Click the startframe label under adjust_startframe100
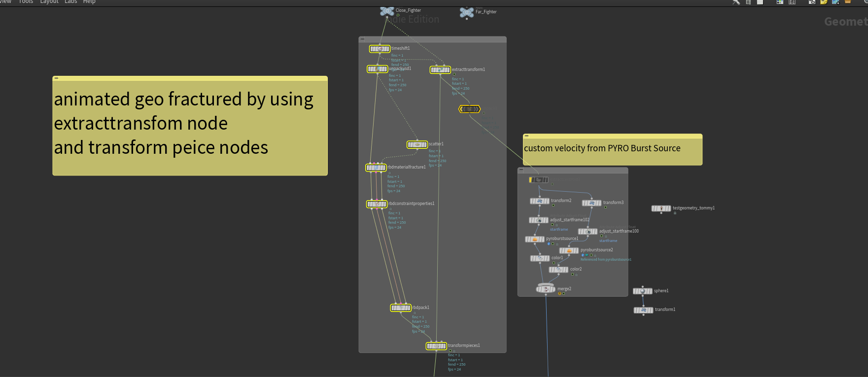This screenshot has height=377, width=868. point(608,241)
